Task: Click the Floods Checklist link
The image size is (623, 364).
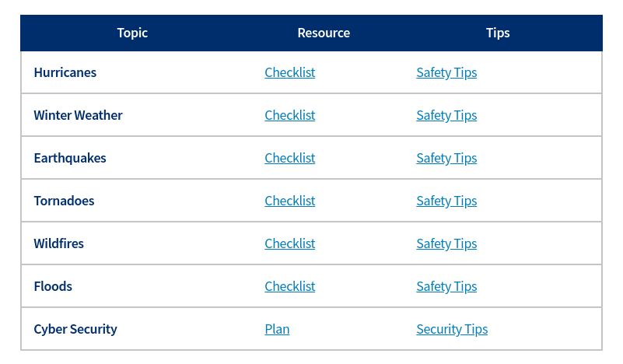Action: pyautogui.click(x=289, y=286)
